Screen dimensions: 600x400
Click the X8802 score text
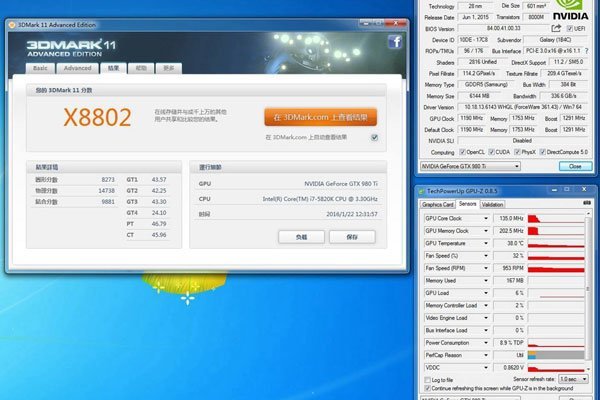[97, 117]
